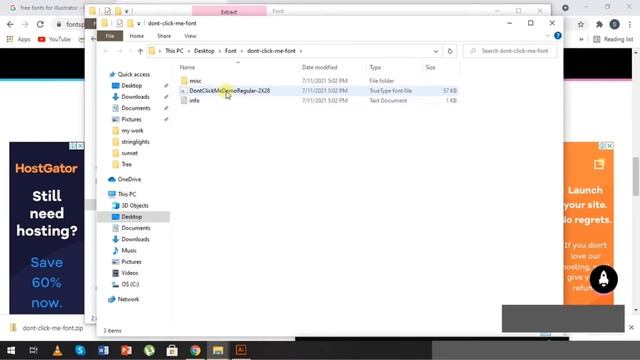Sort by Date modified column header
This screenshot has height=360, width=640.
tap(320, 67)
